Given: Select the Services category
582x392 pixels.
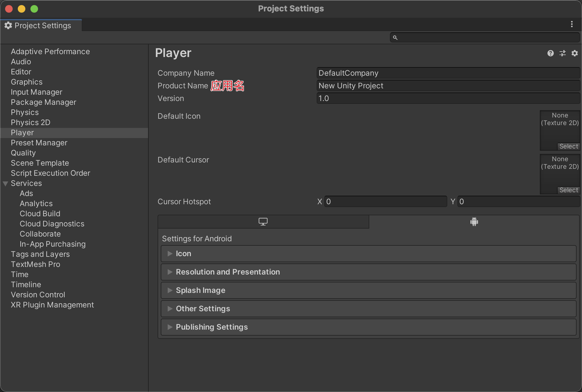Looking at the screenshot, I should point(74,183).
